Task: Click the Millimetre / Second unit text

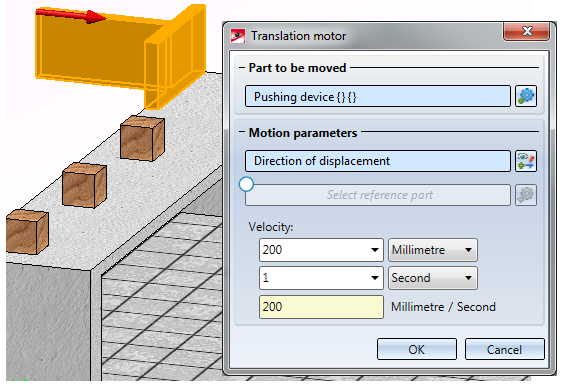Action: [443, 307]
